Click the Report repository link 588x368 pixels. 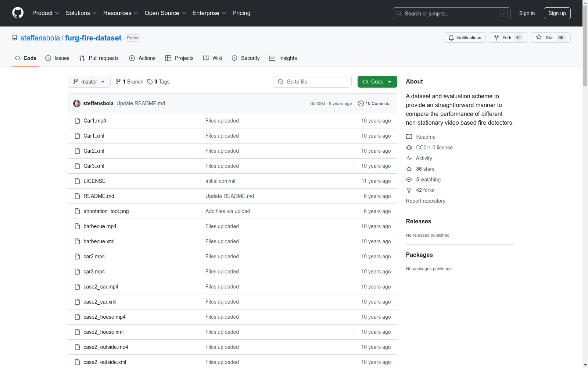point(426,201)
